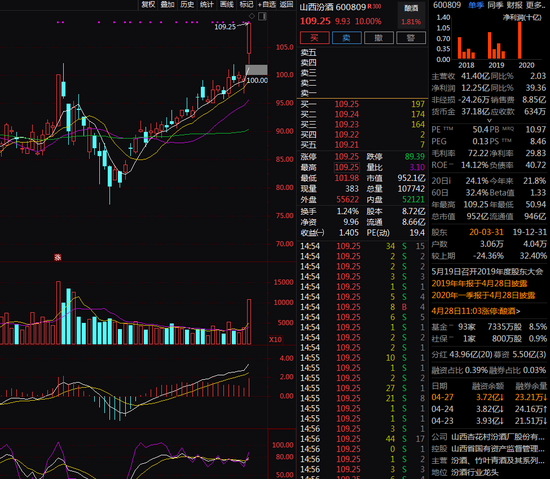Image resolution: width=550 pixels, height=479 pixels.
Task: Click the 主营收 41.40亿 value
Action: coord(475,76)
